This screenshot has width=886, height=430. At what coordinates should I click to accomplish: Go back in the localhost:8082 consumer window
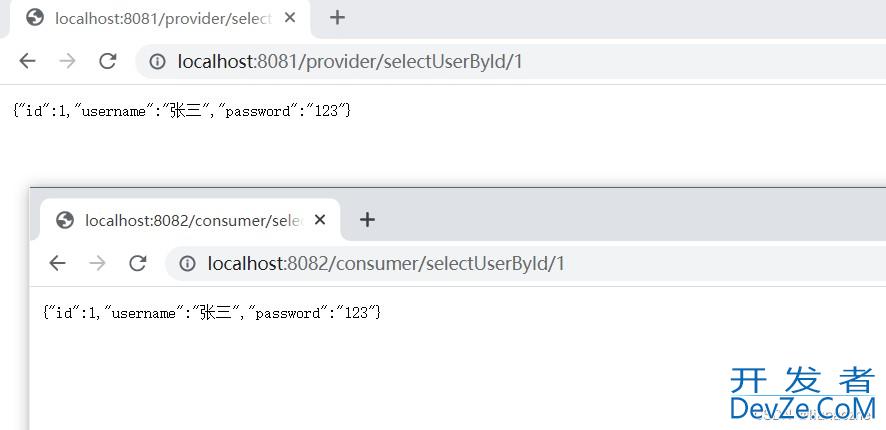(57, 263)
